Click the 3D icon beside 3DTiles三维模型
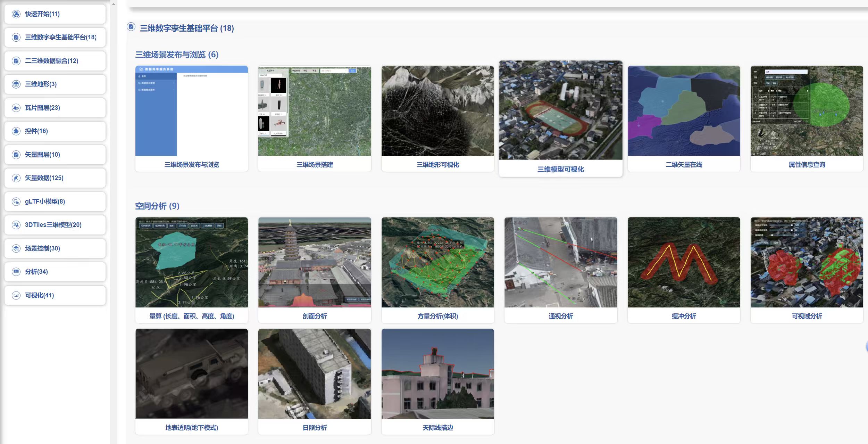 point(16,225)
